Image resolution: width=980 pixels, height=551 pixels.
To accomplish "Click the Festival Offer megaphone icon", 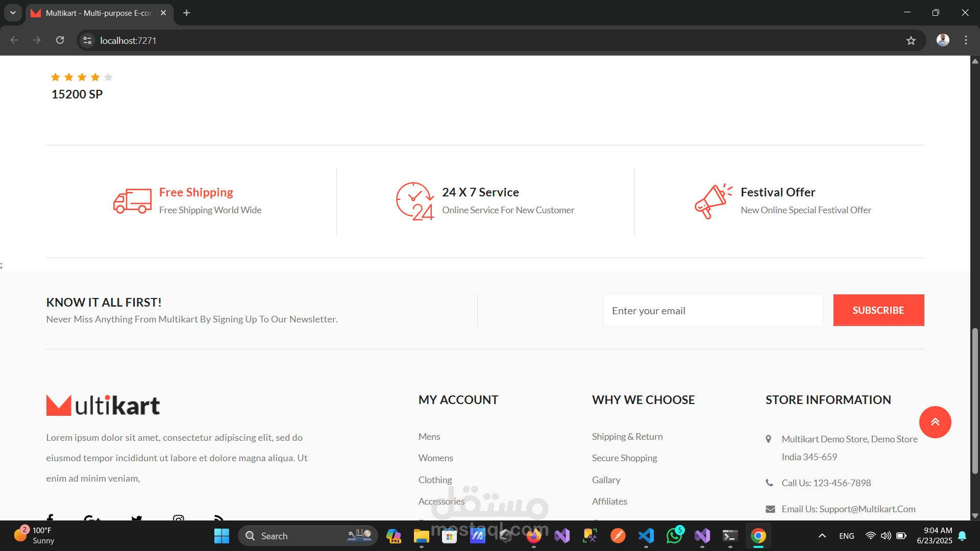I will tap(714, 201).
